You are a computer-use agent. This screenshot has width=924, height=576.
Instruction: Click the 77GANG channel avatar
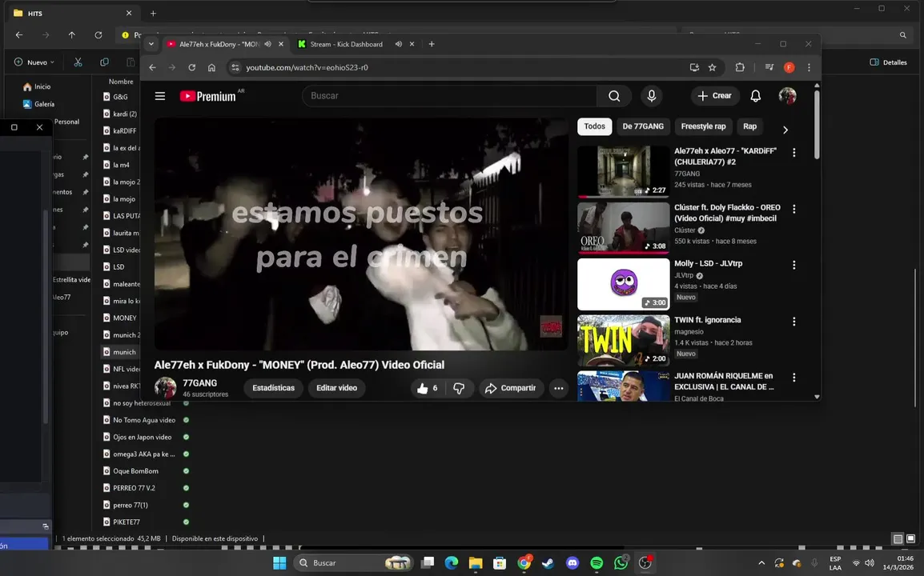[x=165, y=388]
